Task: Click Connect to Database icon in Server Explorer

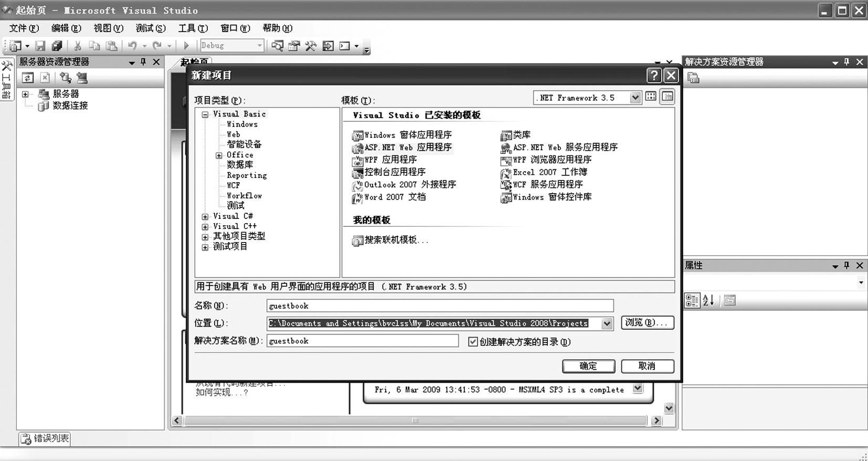Action: coord(65,78)
